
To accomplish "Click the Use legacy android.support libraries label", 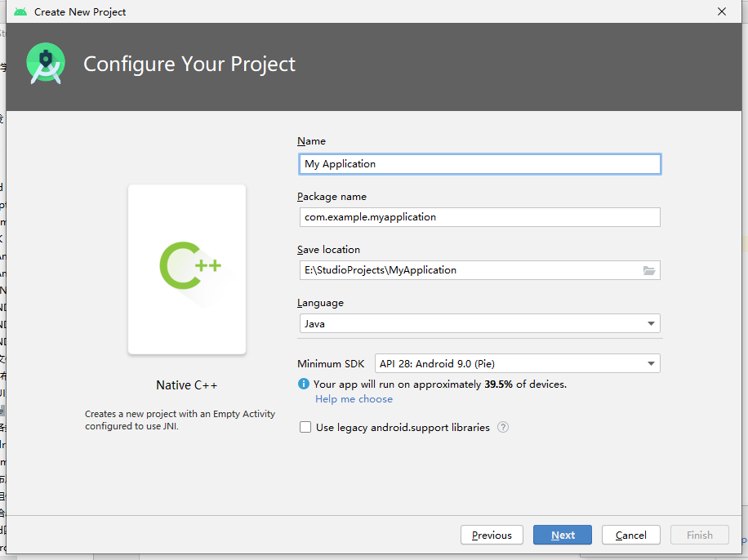I will click(403, 427).
